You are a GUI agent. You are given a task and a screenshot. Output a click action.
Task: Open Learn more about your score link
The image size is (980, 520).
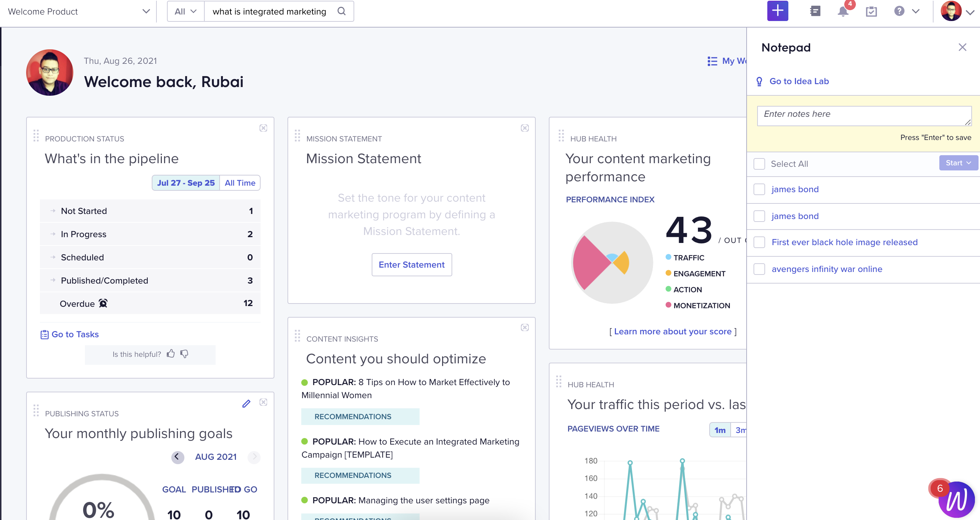(x=673, y=332)
